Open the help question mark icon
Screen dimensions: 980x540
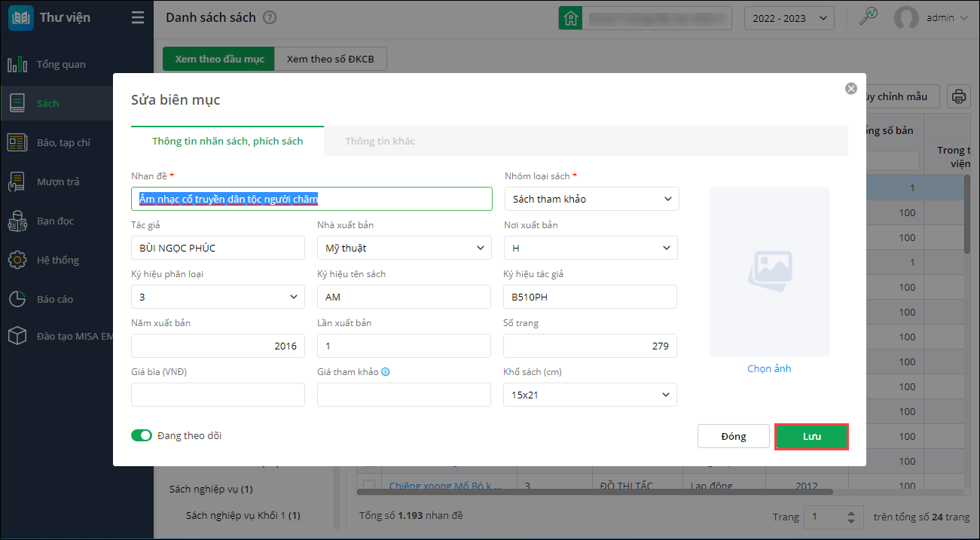tap(270, 17)
